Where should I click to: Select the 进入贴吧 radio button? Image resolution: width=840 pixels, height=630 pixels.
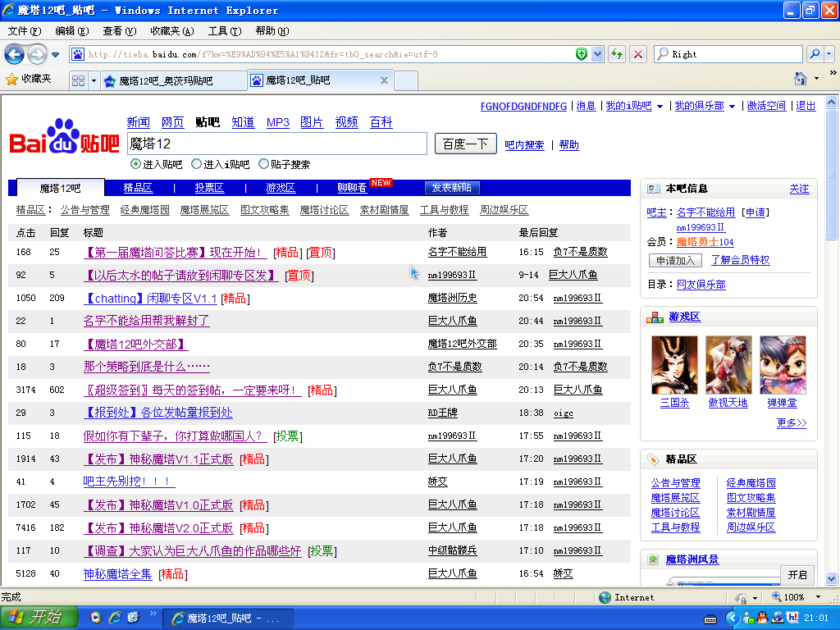click(x=135, y=164)
